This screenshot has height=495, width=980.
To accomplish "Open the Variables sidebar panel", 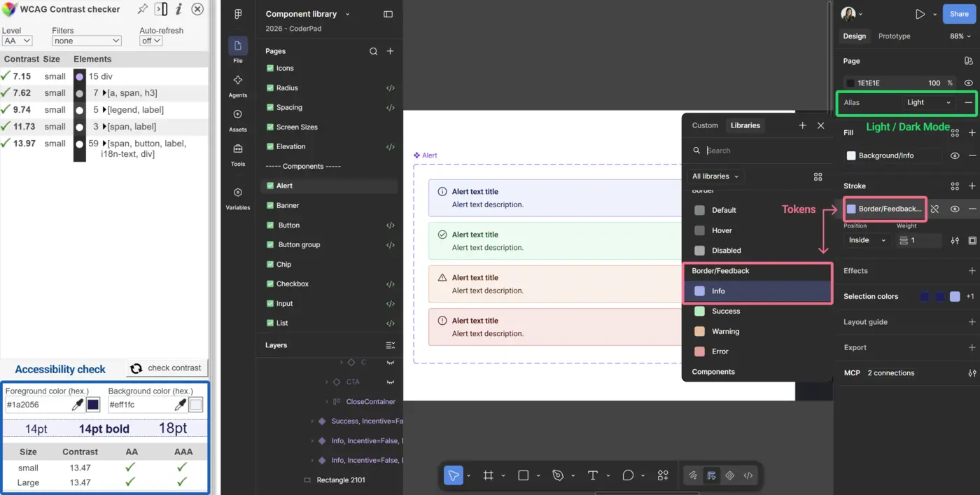I will pyautogui.click(x=238, y=198).
